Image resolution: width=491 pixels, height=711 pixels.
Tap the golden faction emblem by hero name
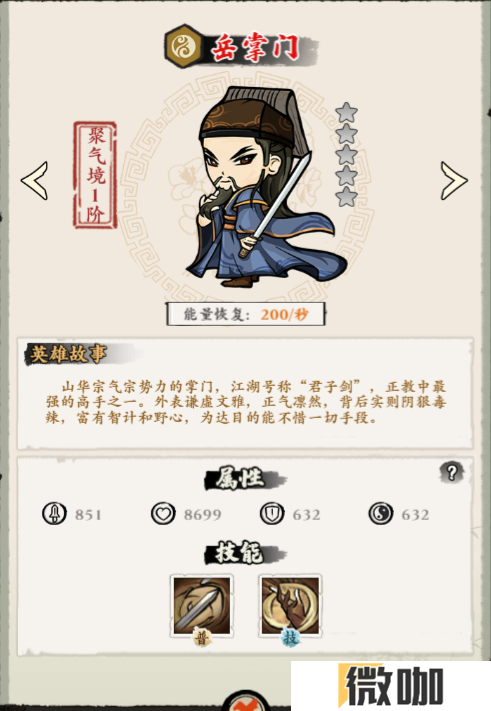pyautogui.click(x=183, y=47)
